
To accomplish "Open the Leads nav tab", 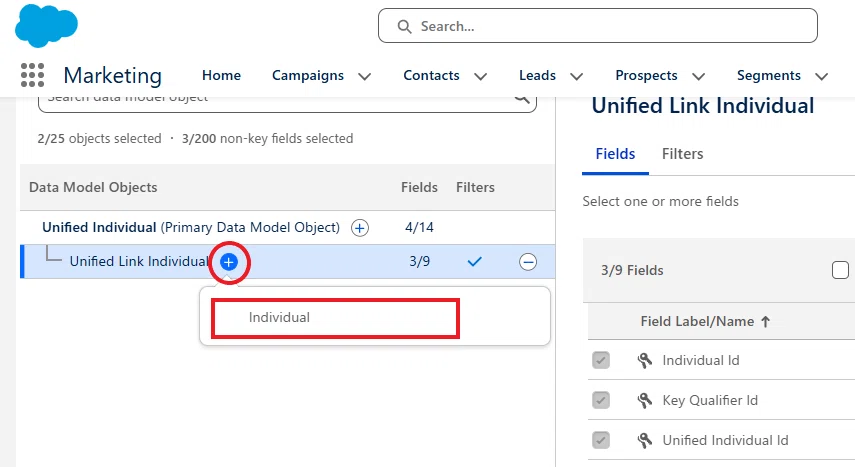I will coord(537,75).
